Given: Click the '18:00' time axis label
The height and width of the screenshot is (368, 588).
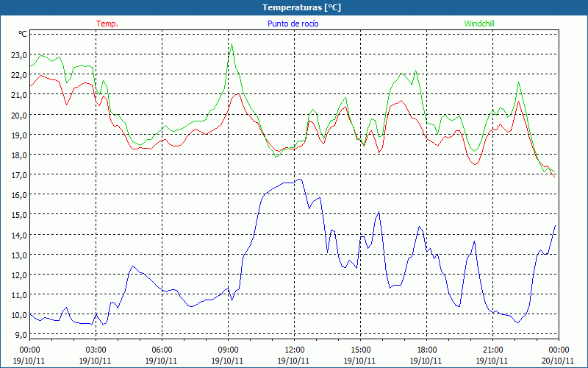Looking at the screenshot, I should [x=426, y=350].
